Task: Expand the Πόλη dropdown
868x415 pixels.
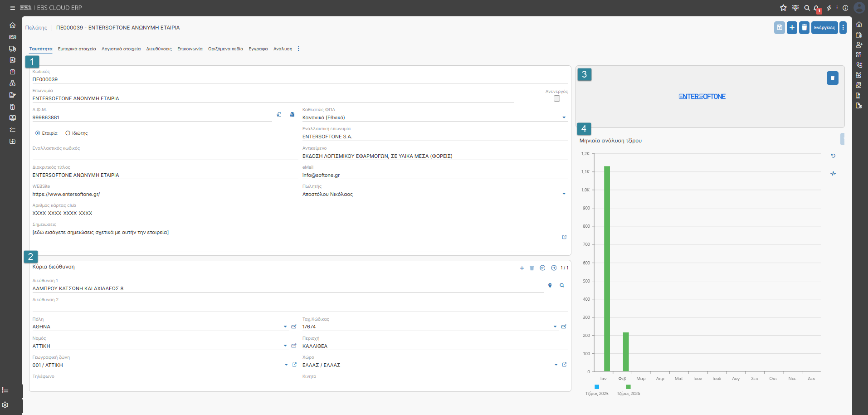Action: 285,327
